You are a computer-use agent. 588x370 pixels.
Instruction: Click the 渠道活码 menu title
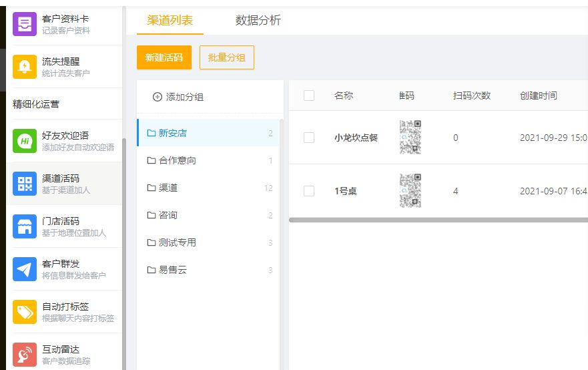tap(61, 178)
